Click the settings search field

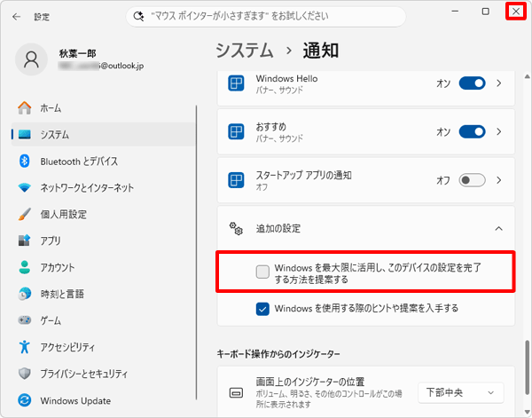[266, 16]
